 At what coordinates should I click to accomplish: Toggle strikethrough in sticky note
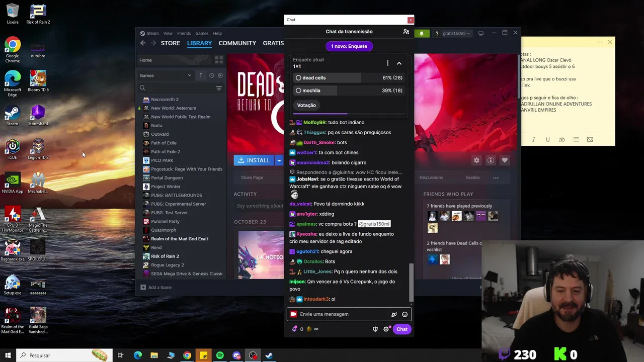(561, 140)
